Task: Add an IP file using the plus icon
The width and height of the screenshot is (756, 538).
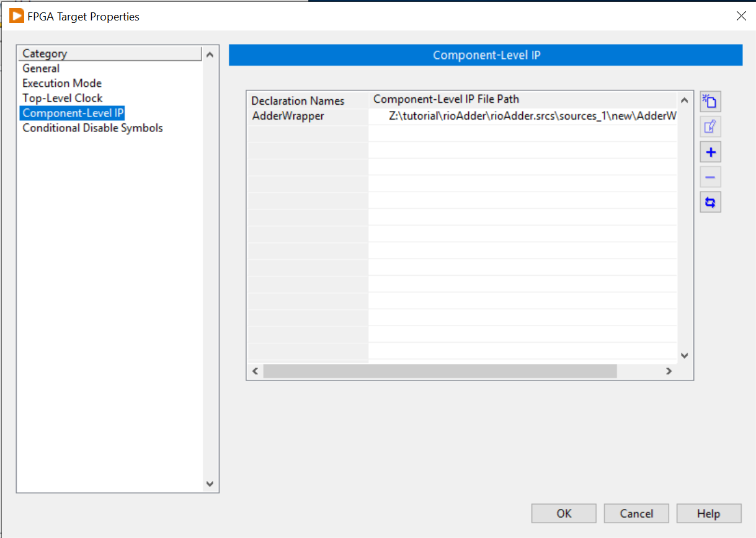Action: [x=710, y=151]
